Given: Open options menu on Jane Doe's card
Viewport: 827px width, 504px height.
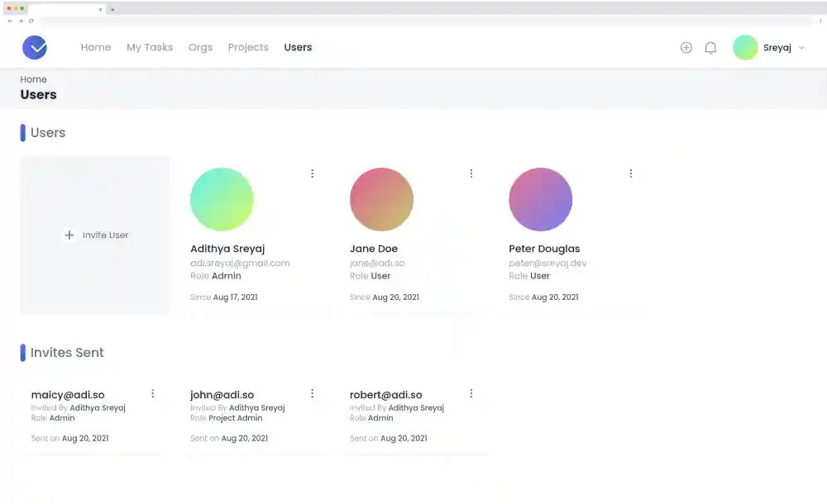Looking at the screenshot, I should point(471,174).
